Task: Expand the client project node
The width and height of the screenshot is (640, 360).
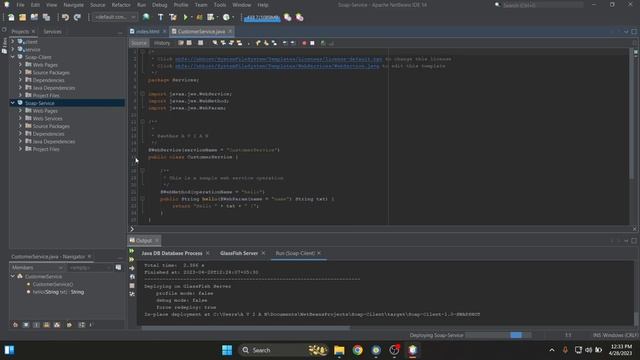Action: tap(13, 42)
